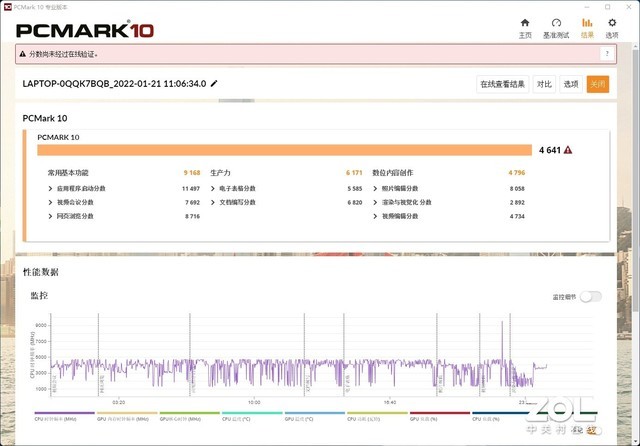Click the 数位内容创作 score 4 796

(x=517, y=173)
